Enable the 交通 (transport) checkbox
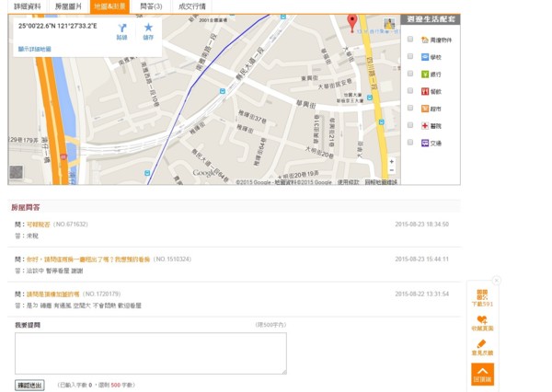The image size is (552, 392). click(410, 143)
